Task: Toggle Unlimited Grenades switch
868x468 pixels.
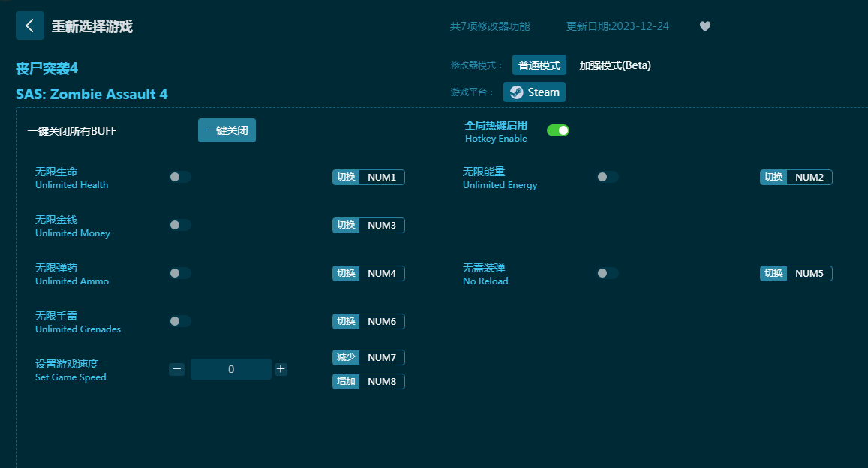Action: tap(180, 321)
